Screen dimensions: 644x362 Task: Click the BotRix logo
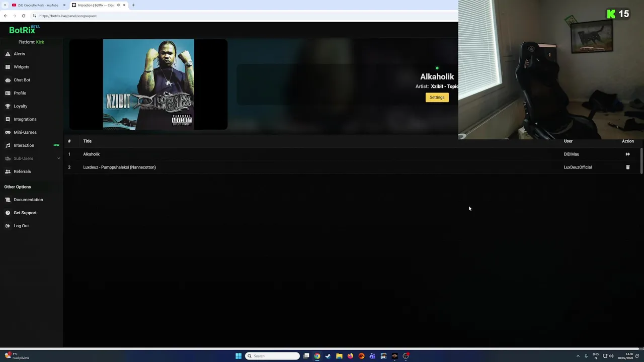(x=24, y=30)
